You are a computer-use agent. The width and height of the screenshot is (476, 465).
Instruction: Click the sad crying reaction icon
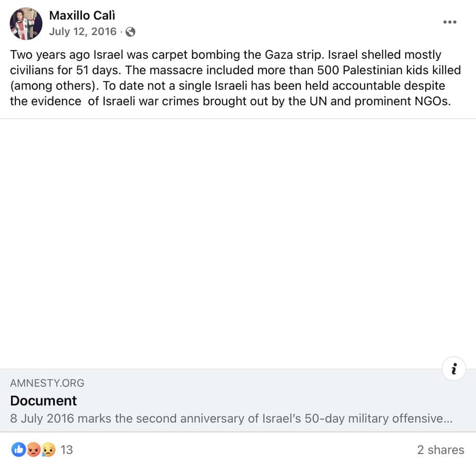(x=48, y=450)
